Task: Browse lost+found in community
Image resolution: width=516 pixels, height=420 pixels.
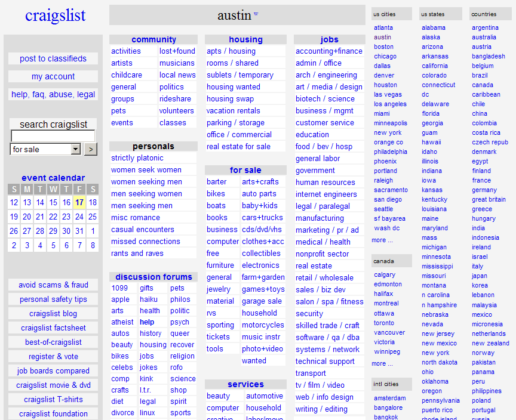Action: click(177, 51)
